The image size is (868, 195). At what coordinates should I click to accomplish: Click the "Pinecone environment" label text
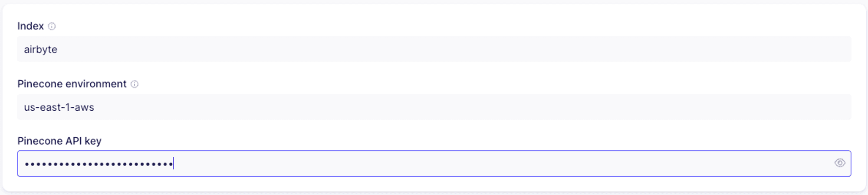(x=72, y=84)
